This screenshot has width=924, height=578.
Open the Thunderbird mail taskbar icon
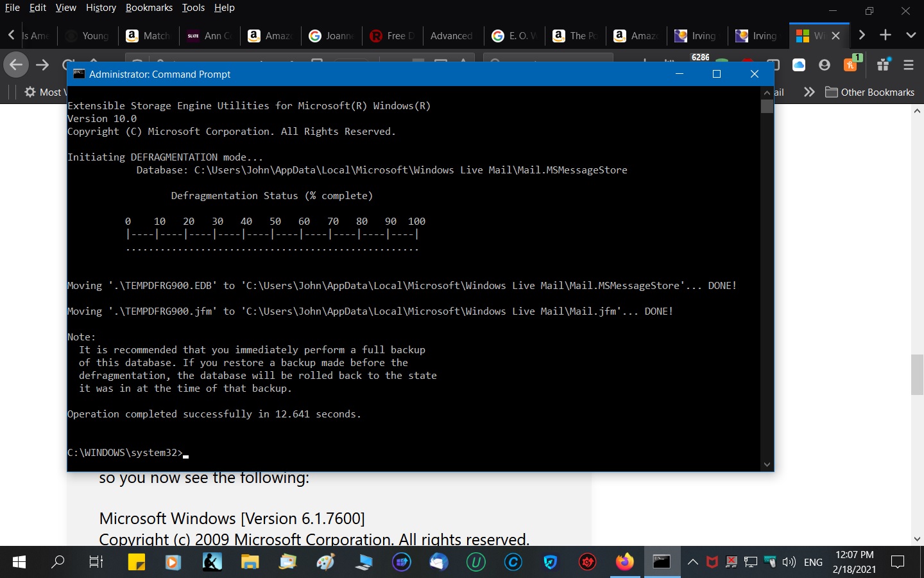(x=438, y=563)
